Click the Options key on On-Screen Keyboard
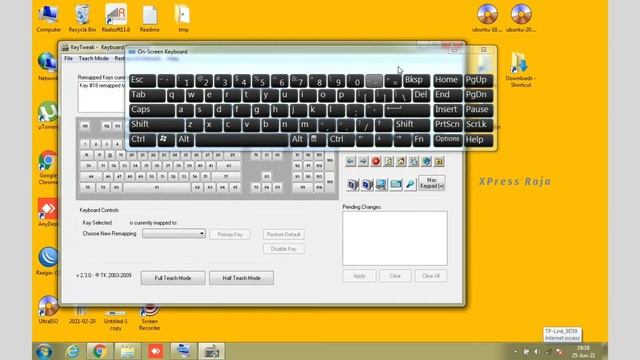Viewport: 640px width, 360px height. coord(448,140)
